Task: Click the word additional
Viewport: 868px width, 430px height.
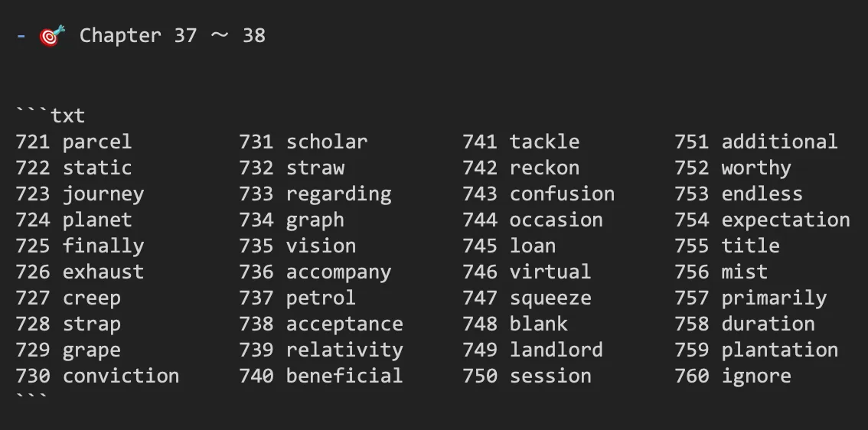Action: click(779, 142)
